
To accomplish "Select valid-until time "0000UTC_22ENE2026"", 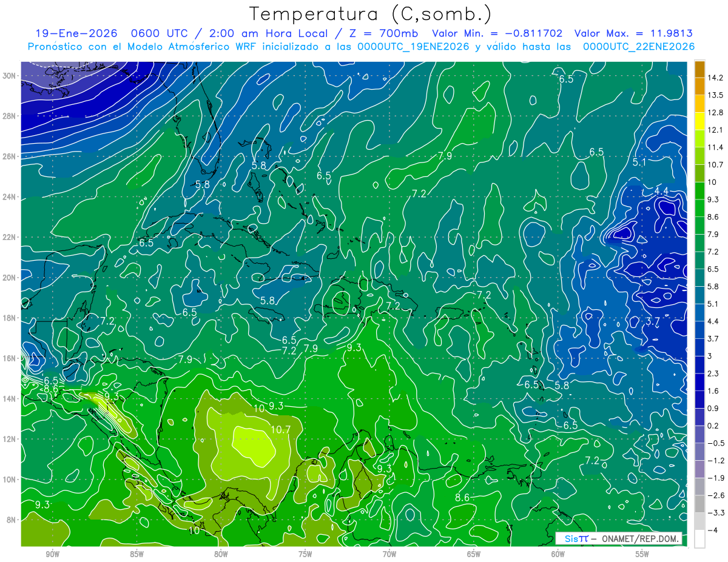I will [x=638, y=47].
